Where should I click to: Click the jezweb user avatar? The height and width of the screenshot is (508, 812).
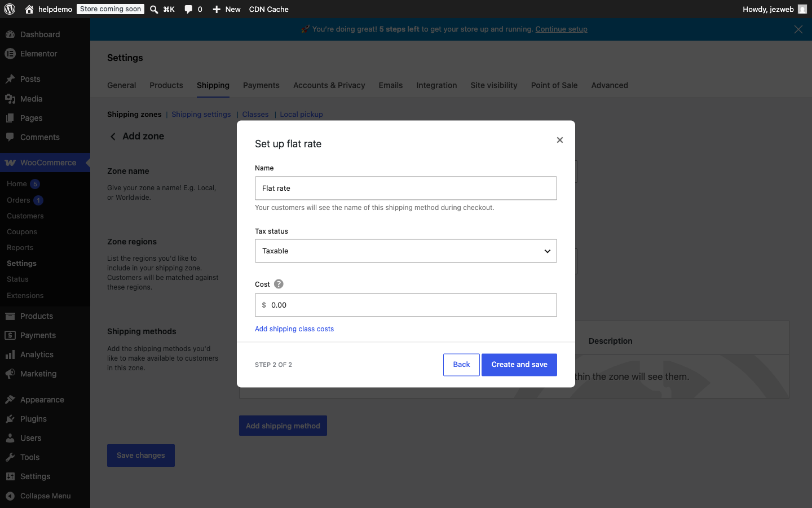click(802, 9)
